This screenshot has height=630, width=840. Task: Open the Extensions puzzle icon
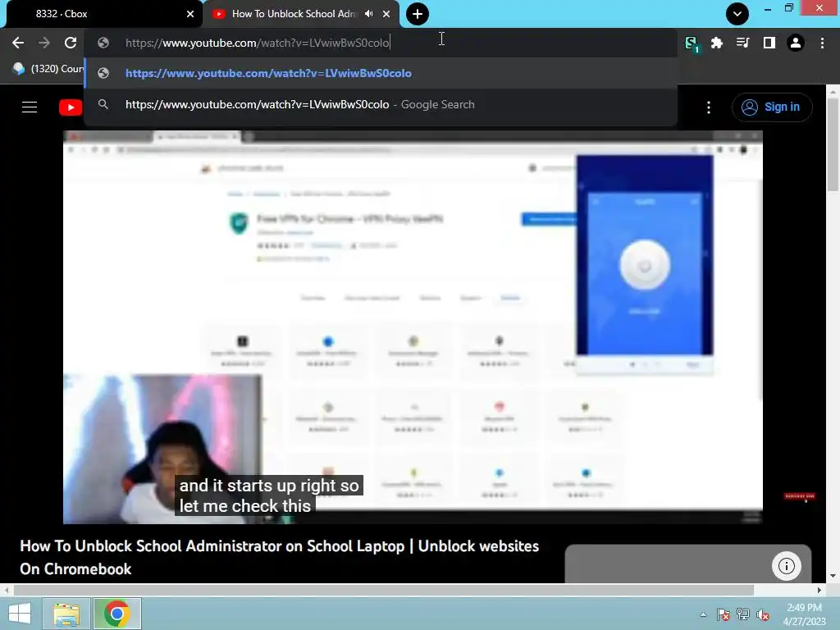pos(717,43)
